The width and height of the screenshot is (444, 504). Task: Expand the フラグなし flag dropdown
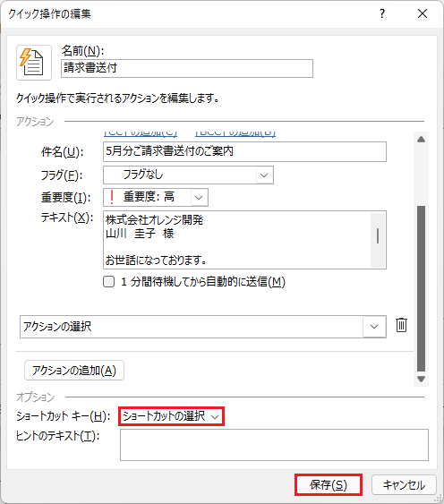click(264, 175)
